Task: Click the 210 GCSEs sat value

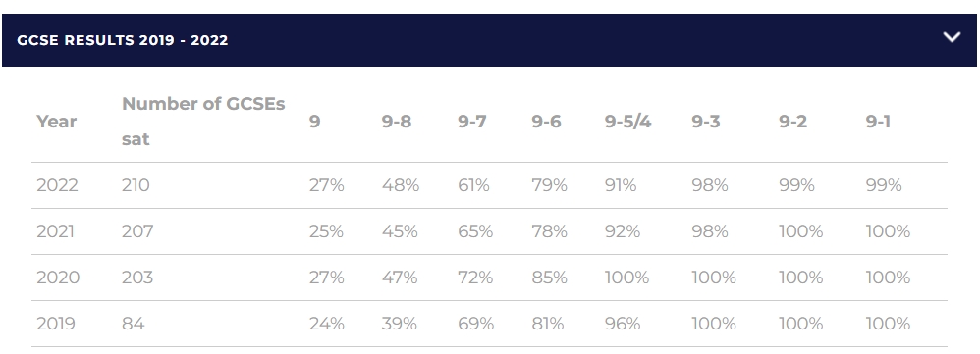Action: tap(136, 185)
